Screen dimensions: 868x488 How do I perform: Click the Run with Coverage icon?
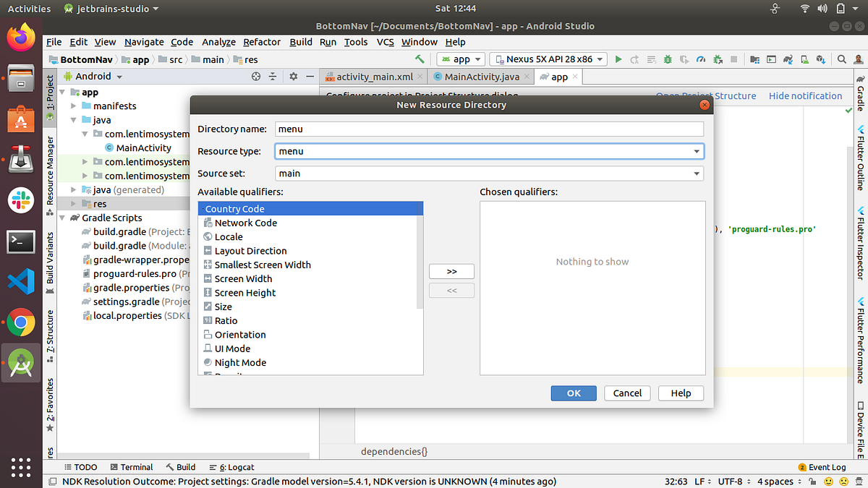pos(684,59)
